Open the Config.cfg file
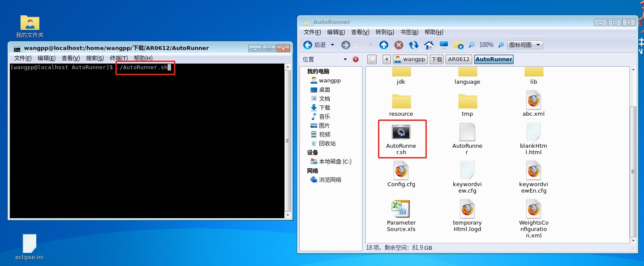The width and height of the screenshot is (644, 266). tap(401, 170)
